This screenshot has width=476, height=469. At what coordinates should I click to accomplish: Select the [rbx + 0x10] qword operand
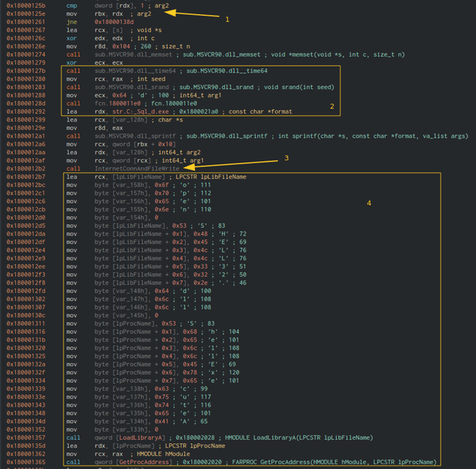pyautogui.click(x=155, y=144)
